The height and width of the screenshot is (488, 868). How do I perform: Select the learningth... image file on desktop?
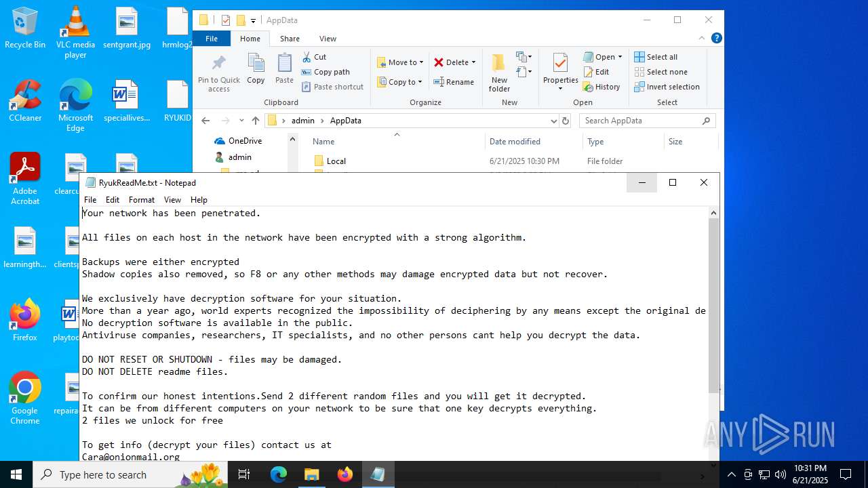coord(25,247)
